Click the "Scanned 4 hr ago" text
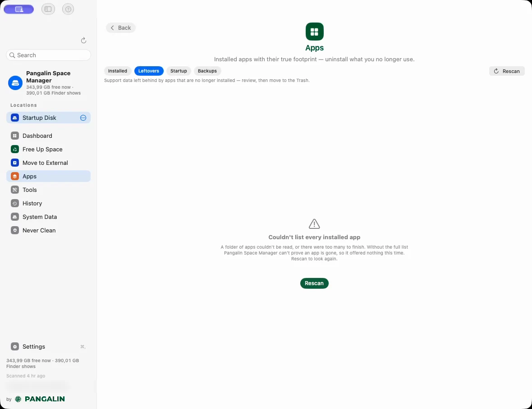Viewport: 532px width, 409px height. (x=26, y=376)
